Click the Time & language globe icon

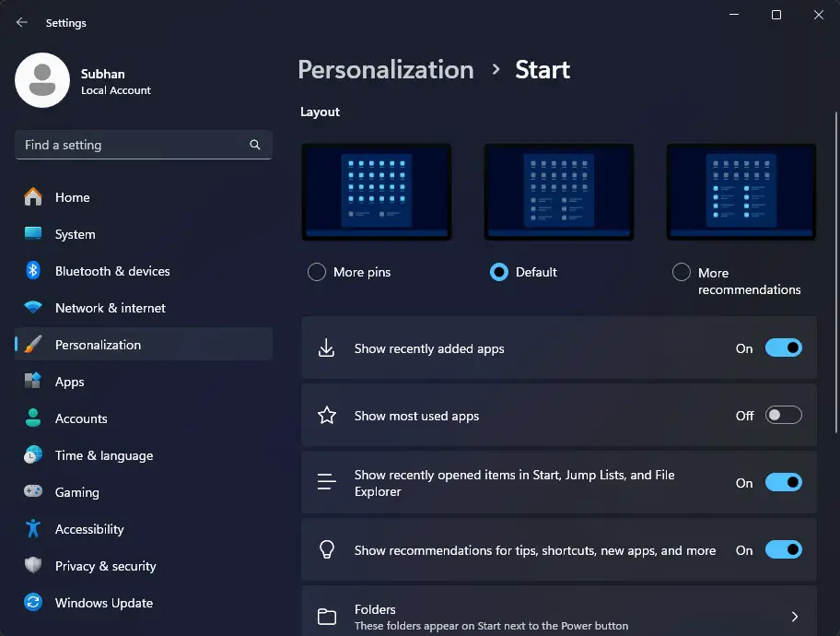coord(33,454)
